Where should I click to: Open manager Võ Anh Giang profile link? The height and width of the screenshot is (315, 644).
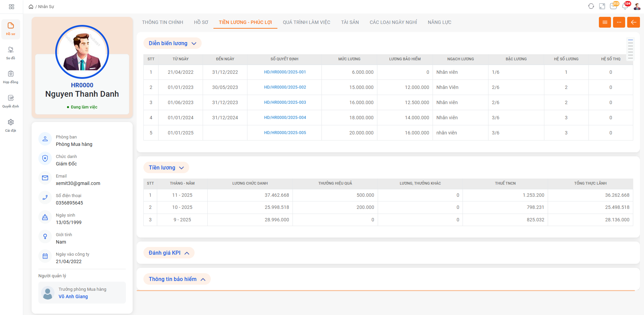tap(73, 296)
